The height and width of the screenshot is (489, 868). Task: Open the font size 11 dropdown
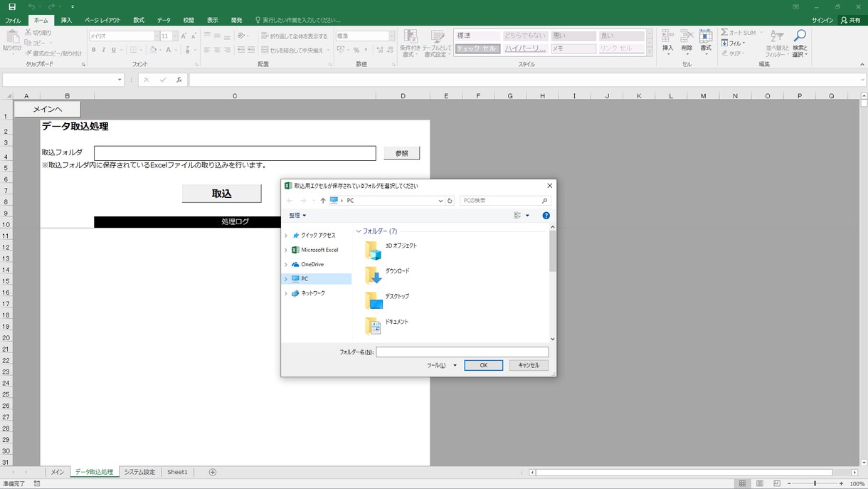point(175,36)
